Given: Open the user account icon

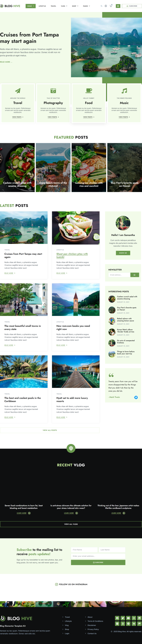Looking at the screenshot, I should coord(106,6).
